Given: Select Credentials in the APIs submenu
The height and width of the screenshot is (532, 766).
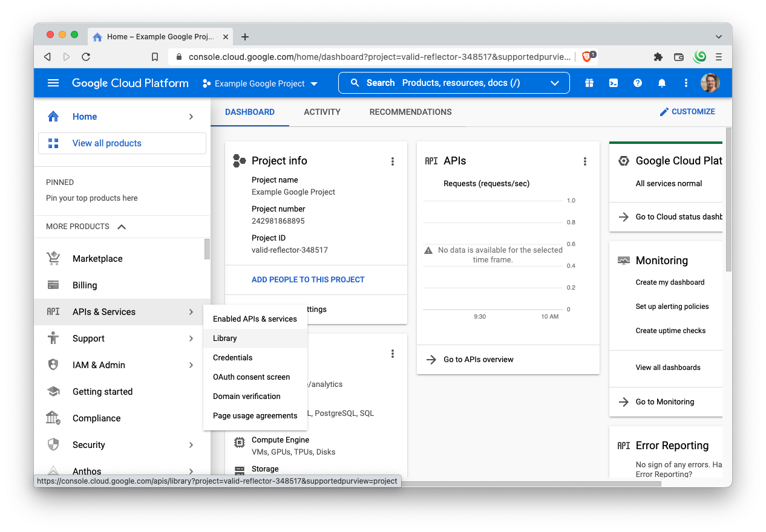Looking at the screenshot, I should tap(255, 357).
